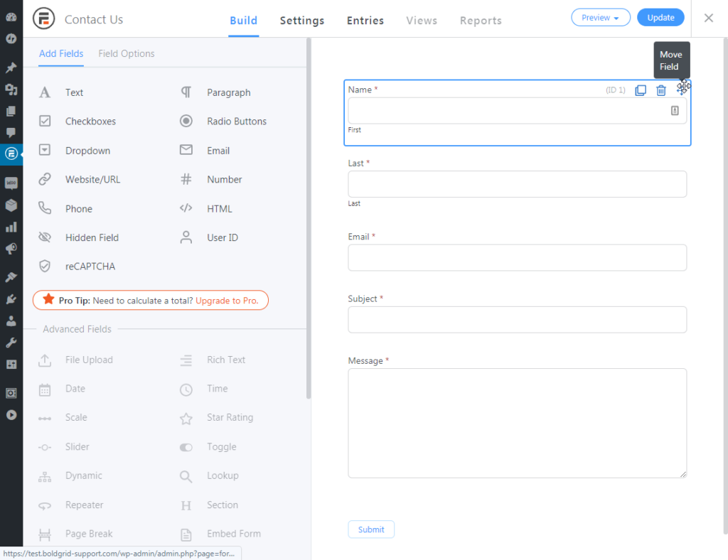Screen dimensions: 728x560
Task: Open the Settings tab
Action: click(x=301, y=21)
